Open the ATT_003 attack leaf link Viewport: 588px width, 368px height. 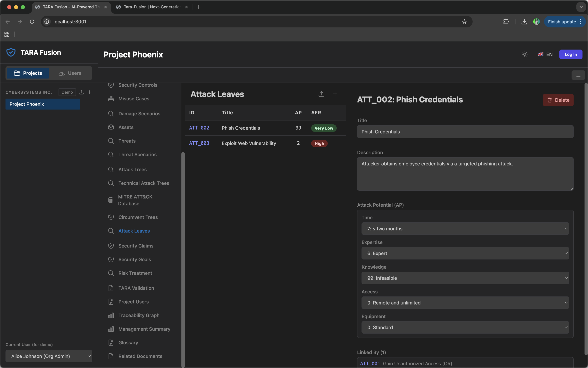click(199, 143)
